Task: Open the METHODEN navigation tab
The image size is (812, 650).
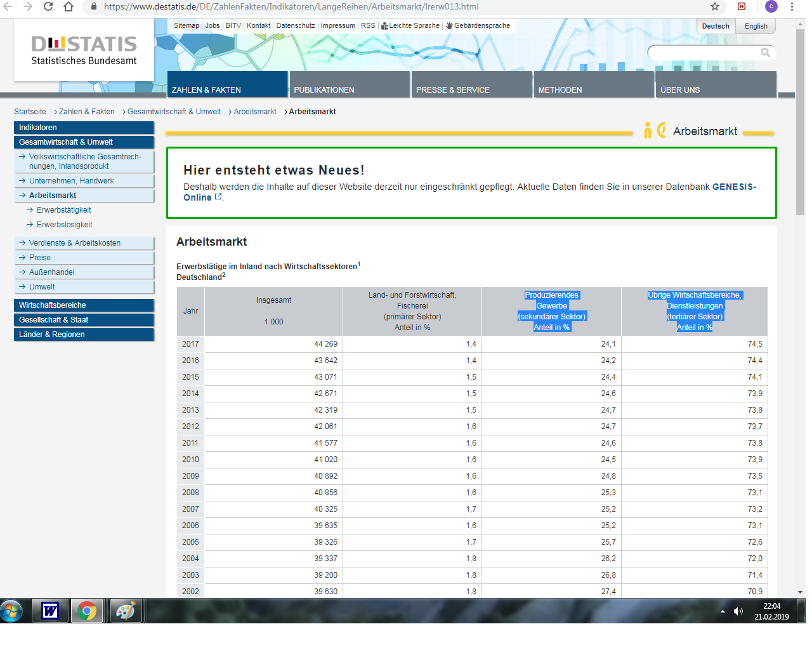Action: [x=560, y=90]
